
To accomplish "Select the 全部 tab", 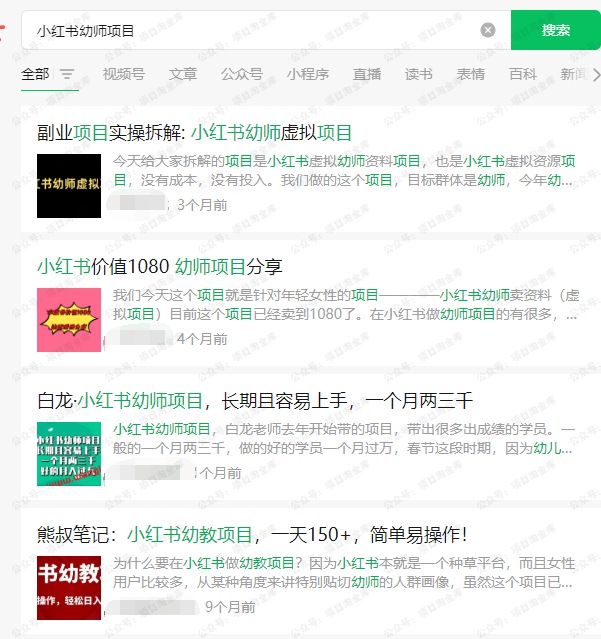I will [x=35, y=74].
